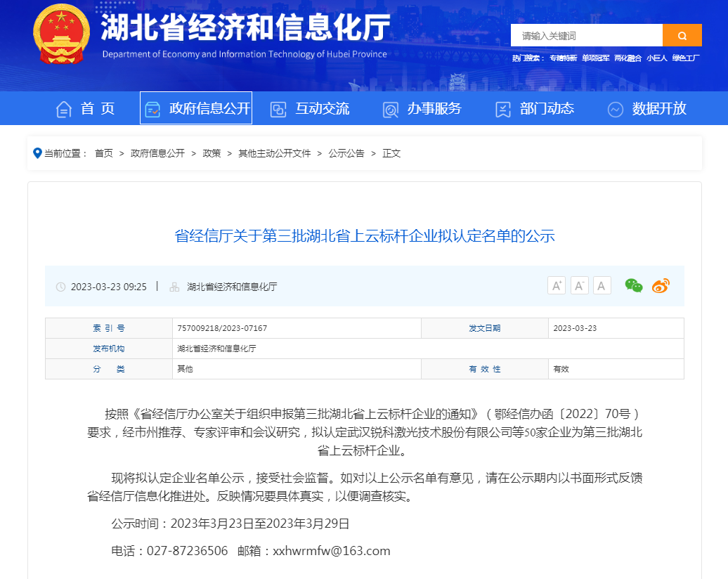Decrease font size with A- button
728x579 pixels.
pos(580,285)
